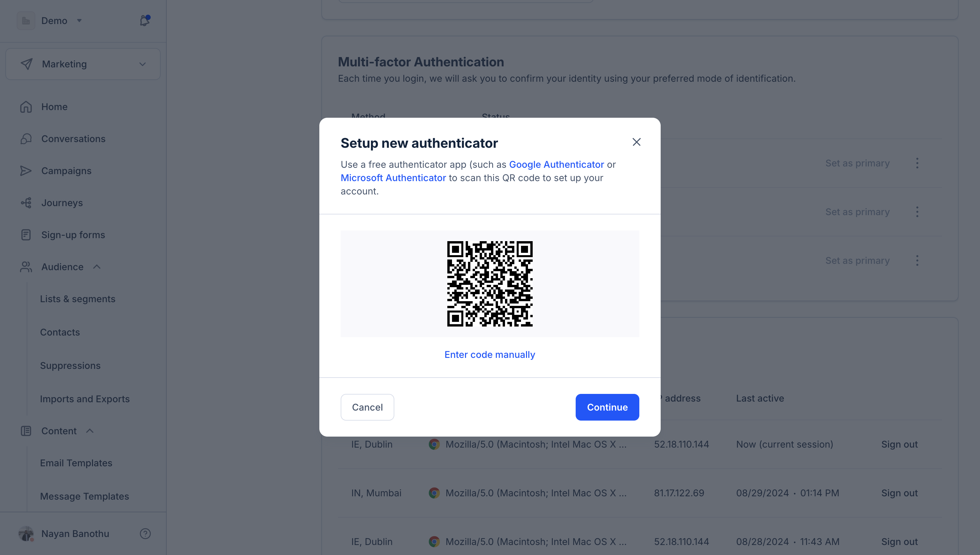Click the Home house icon
Image resolution: width=980 pixels, height=555 pixels.
26,107
